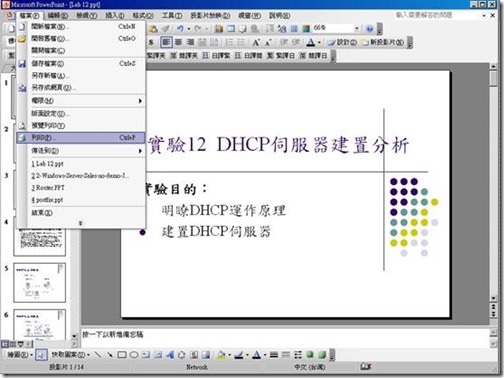Select 開新檔案 (New) in the File menu

pos(81,27)
